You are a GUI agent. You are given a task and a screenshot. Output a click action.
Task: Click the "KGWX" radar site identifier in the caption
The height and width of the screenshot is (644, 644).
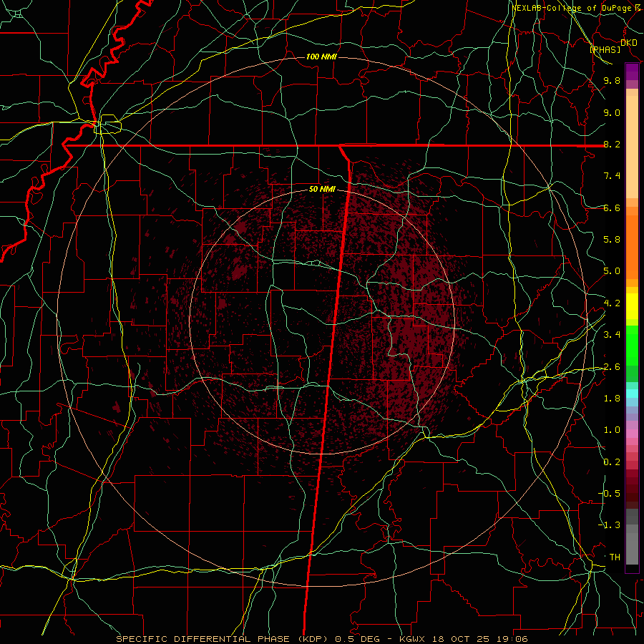411,639
